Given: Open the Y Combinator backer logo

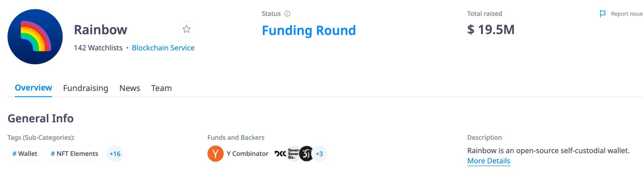Looking at the screenshot, I should (215, 154).
